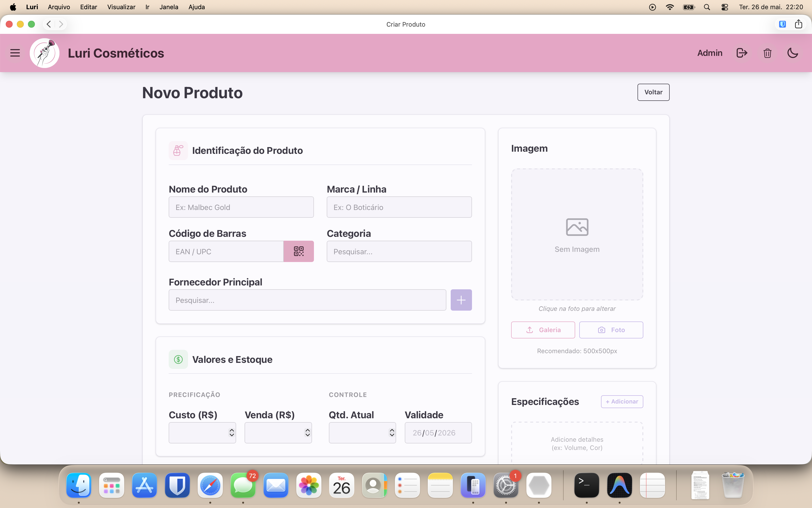This screenshot has height=508, width=812.
Task: Open Fornecedor Principal search dropdown
Action: click(307, 300)
